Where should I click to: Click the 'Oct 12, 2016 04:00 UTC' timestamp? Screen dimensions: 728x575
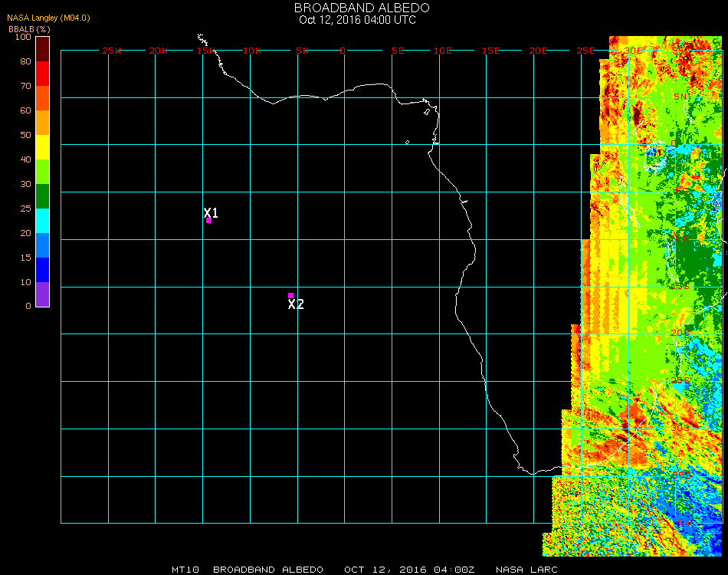coord(357,20)
